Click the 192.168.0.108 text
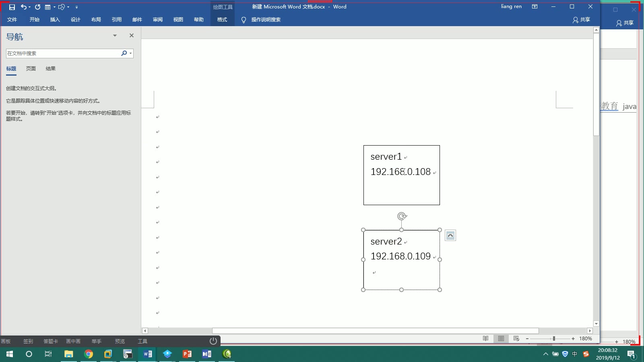Viewport: 644px width, 362px height. pyautogui.click(x=400, y=172)
